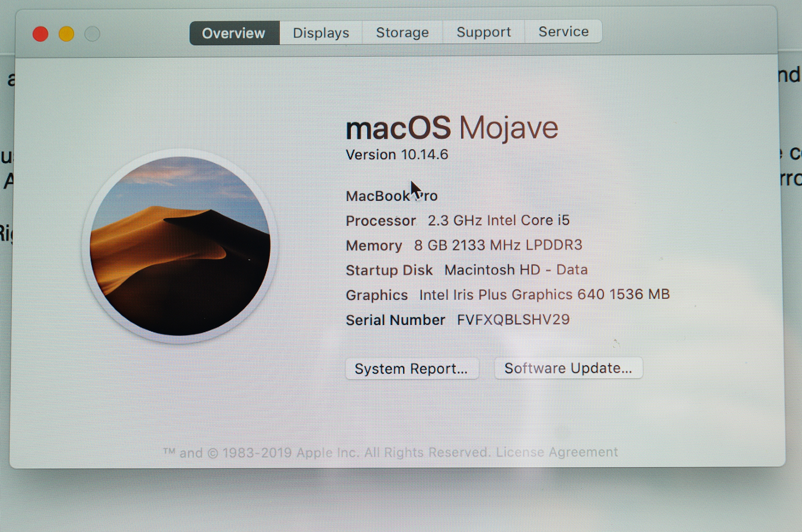Click memory value 8 GB 2133 MHz LPDDR3

click(498, 245)
